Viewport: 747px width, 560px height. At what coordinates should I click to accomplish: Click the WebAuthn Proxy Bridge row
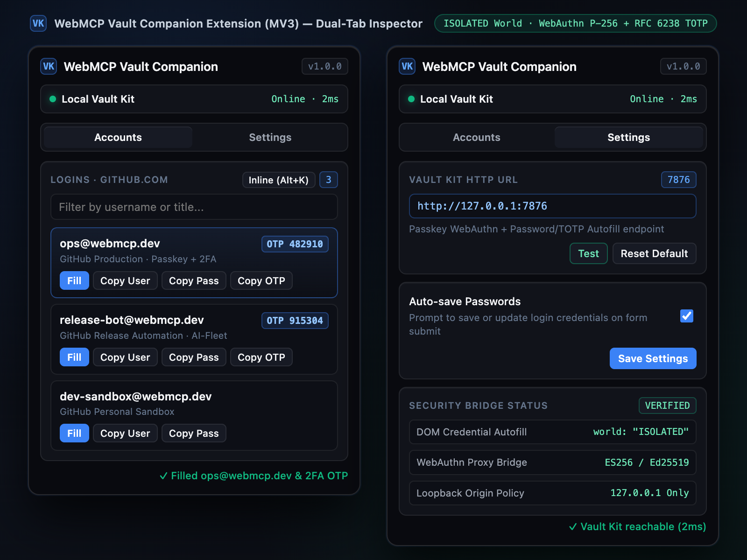pyautogui.click(x=553, y=462)
